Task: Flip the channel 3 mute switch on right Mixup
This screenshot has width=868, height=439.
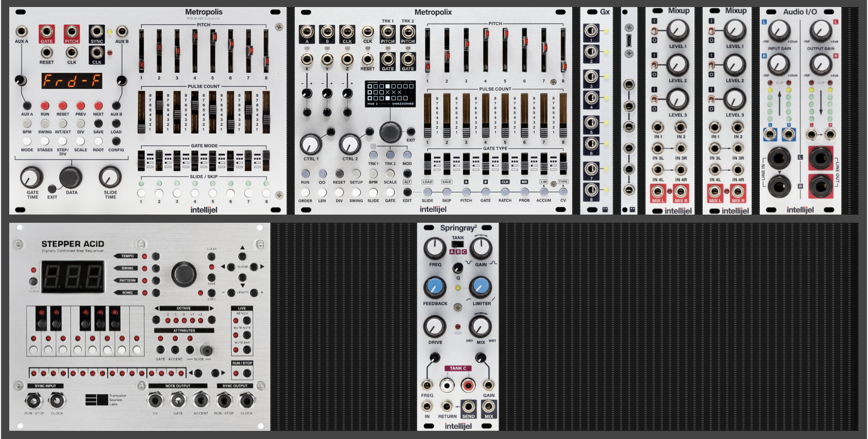Action: pos(711,99)
